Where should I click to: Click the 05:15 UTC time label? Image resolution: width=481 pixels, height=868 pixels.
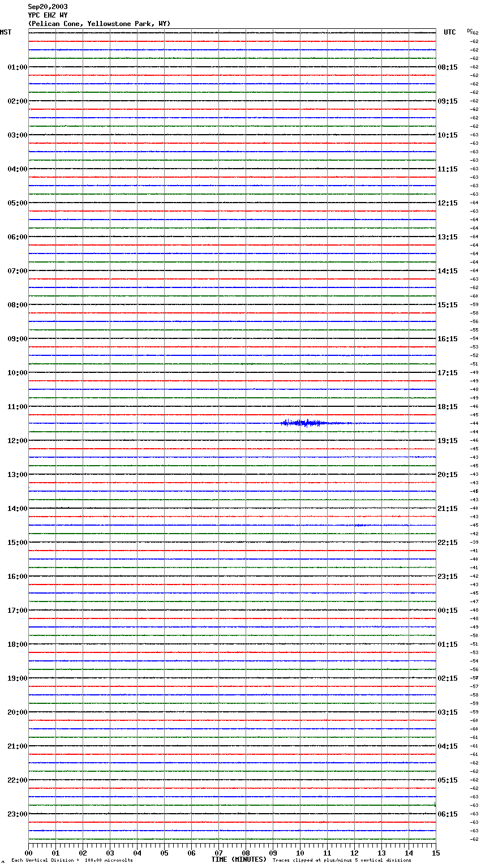448,780
